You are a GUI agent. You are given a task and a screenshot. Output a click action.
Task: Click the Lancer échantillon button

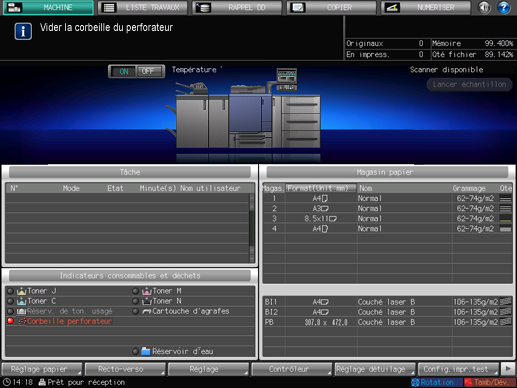469,84
